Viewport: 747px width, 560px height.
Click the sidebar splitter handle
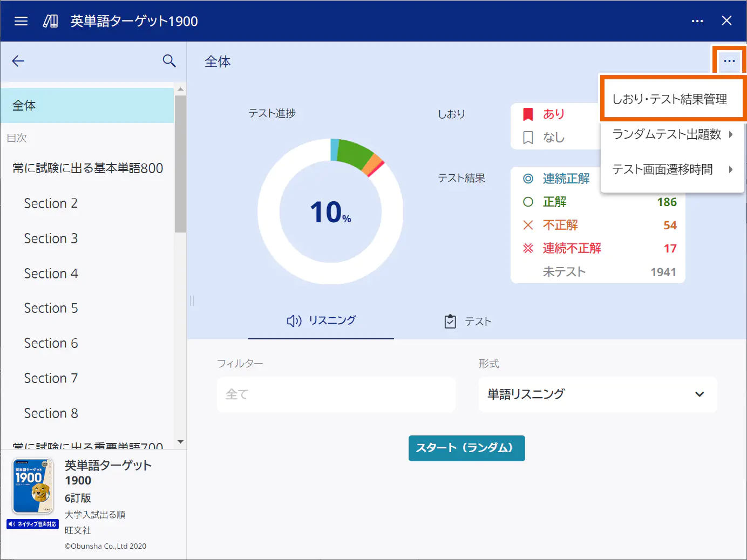point(192,301)
